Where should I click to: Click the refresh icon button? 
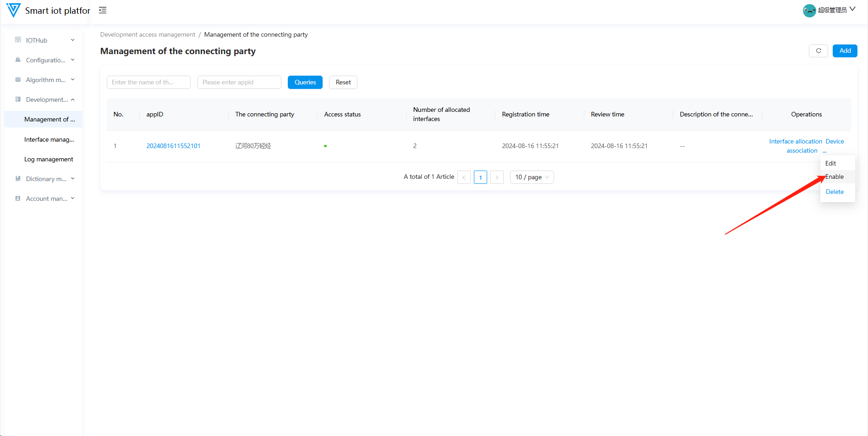pyautogui.click(x=818, y=51)
